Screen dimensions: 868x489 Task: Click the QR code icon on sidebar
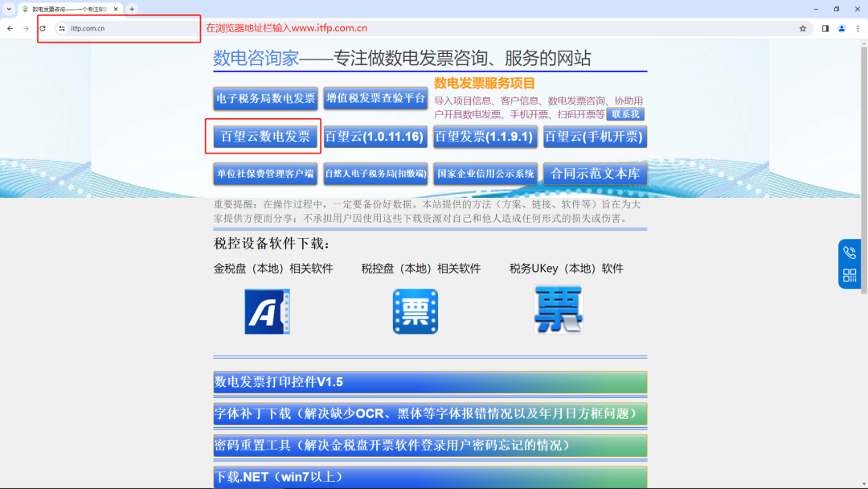(850, 275)
